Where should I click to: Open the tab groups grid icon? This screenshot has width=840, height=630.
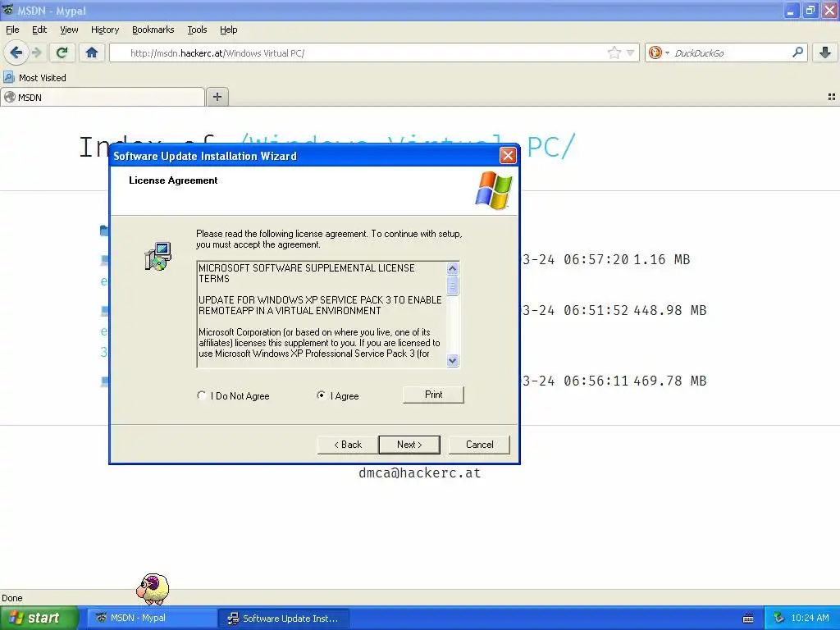pos(832,97)
